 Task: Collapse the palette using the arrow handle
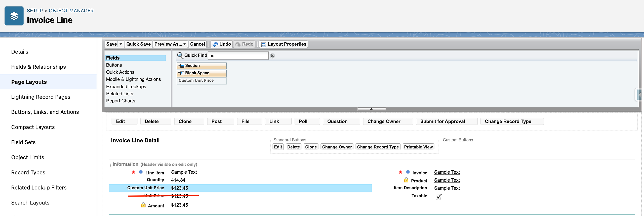pos(371,109)
